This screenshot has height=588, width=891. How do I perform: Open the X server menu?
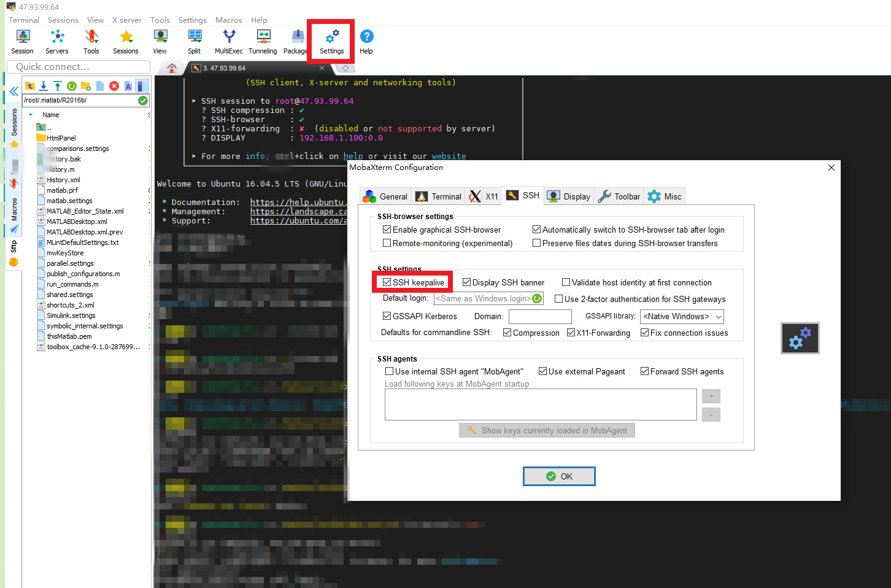point(127,20)
